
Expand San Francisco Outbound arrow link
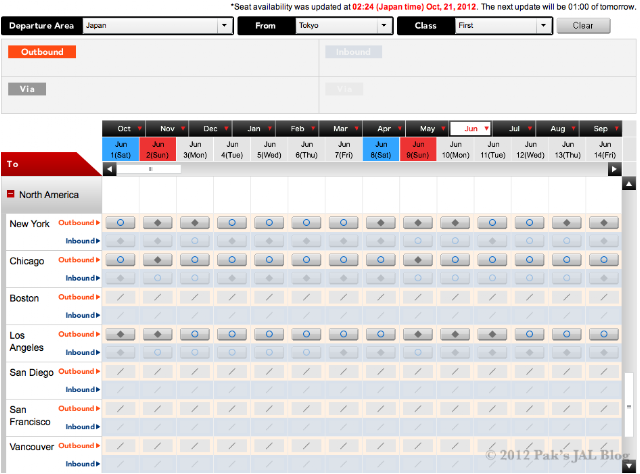point(79,409)
